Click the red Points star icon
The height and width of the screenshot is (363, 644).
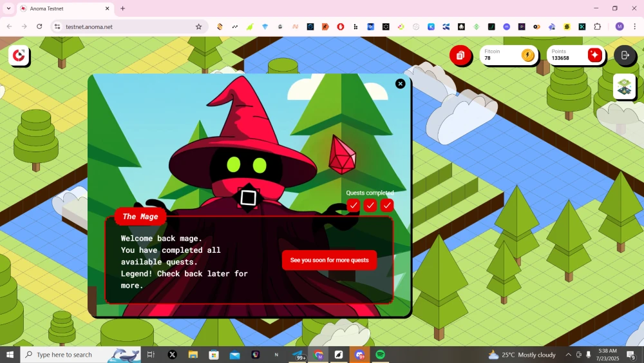point(594,55)
